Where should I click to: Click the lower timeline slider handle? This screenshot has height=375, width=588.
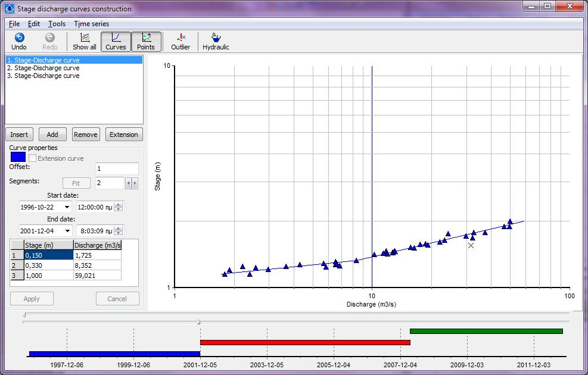coord(198,322)
